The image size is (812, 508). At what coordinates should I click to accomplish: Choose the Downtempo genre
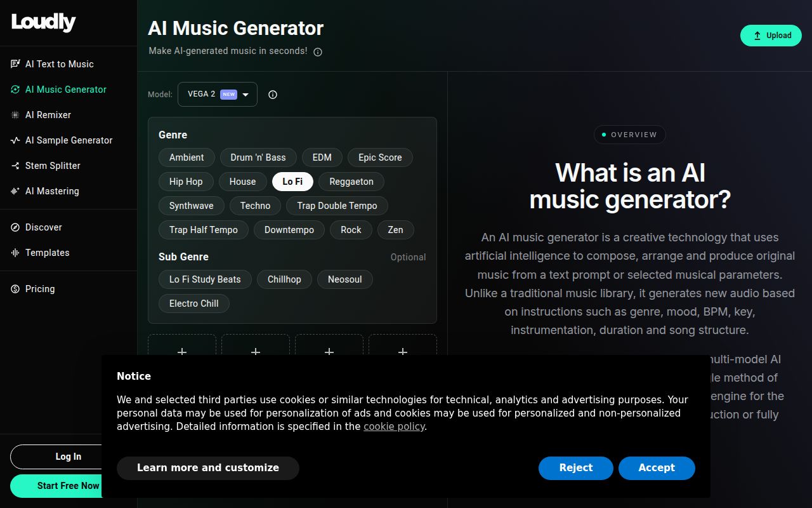tap(289, 230)
